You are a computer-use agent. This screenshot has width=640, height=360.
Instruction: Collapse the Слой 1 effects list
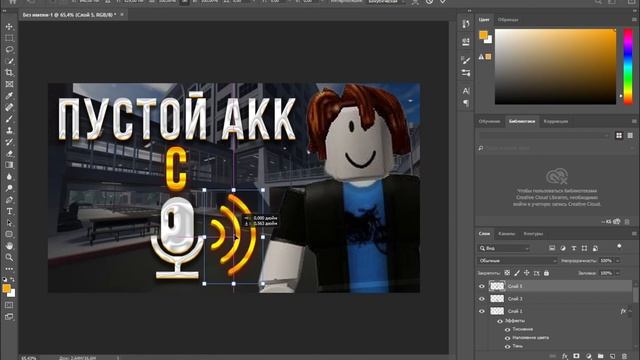[x=630, y=311]
